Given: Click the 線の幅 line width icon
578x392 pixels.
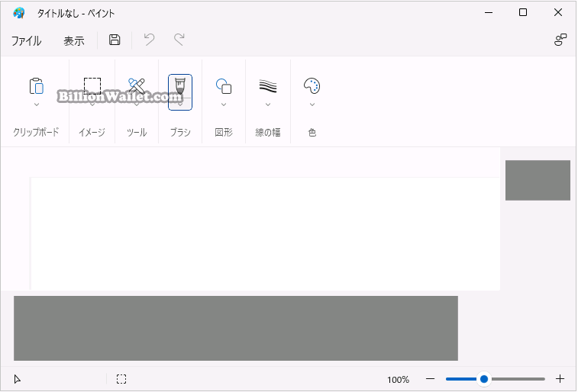Looking at the screenshot, I should pyautogui.click(x=268, y=85).
